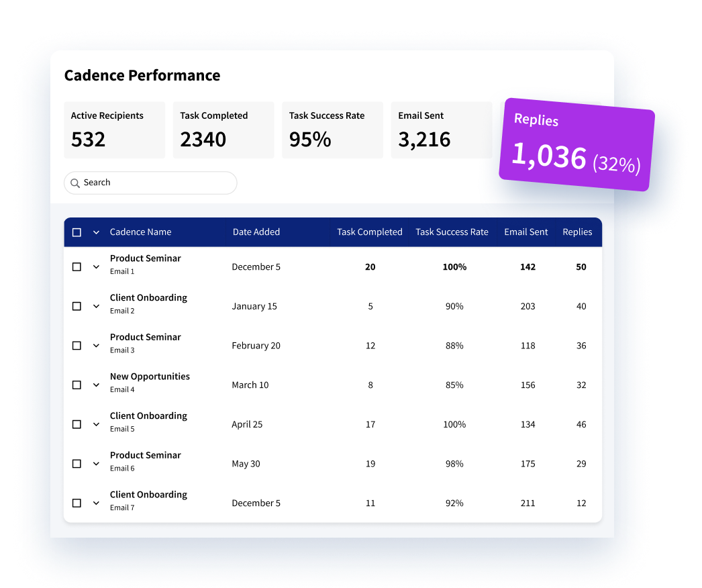
Task: Expand the Product Seminar Email 1 row
Action: pyautogui.click(x=96, y=267)
